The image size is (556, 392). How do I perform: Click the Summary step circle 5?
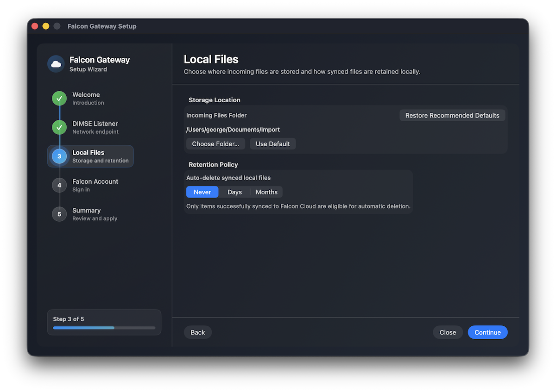(59, 214)
